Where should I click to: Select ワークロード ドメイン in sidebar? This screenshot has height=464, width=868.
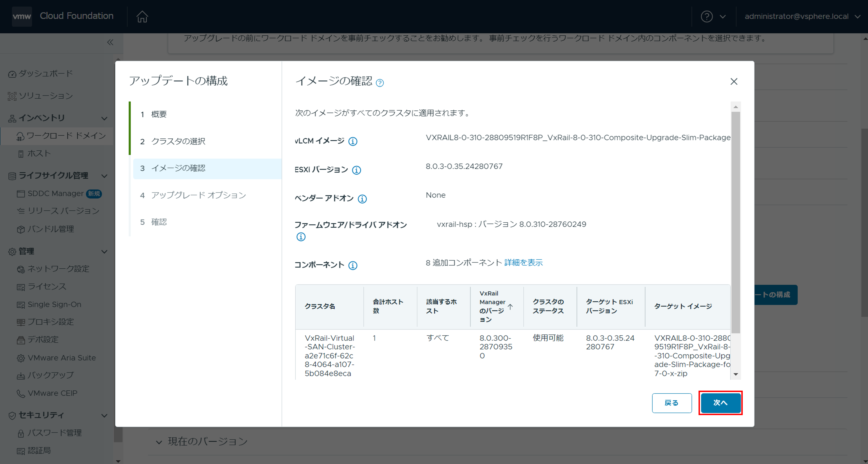(x=66, y=136)
